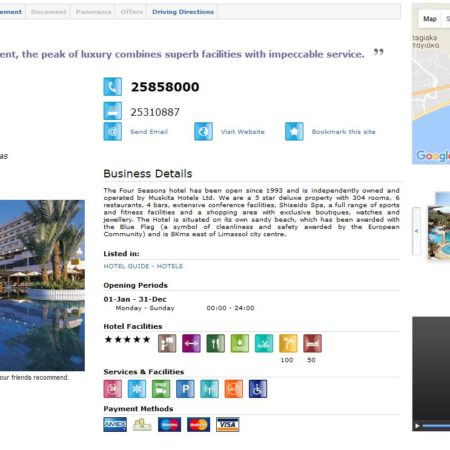Image resolution: width=450 pixels, height=450 pixels.
Task: Click the hotel pool photo thumbnail
Action: [x=439, y=233]
